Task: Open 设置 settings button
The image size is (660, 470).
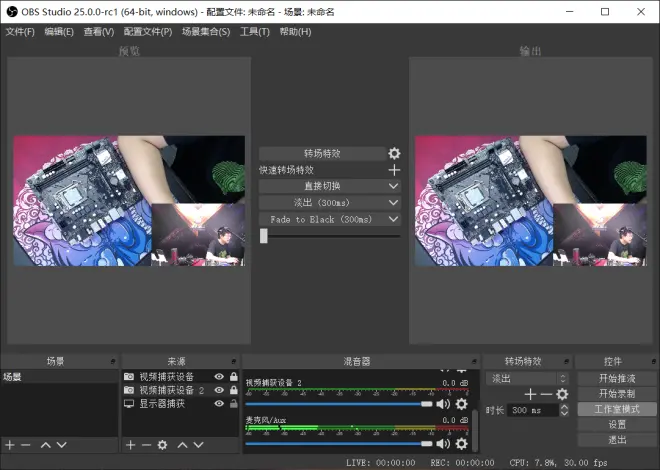Action: (x=617, y=425)
